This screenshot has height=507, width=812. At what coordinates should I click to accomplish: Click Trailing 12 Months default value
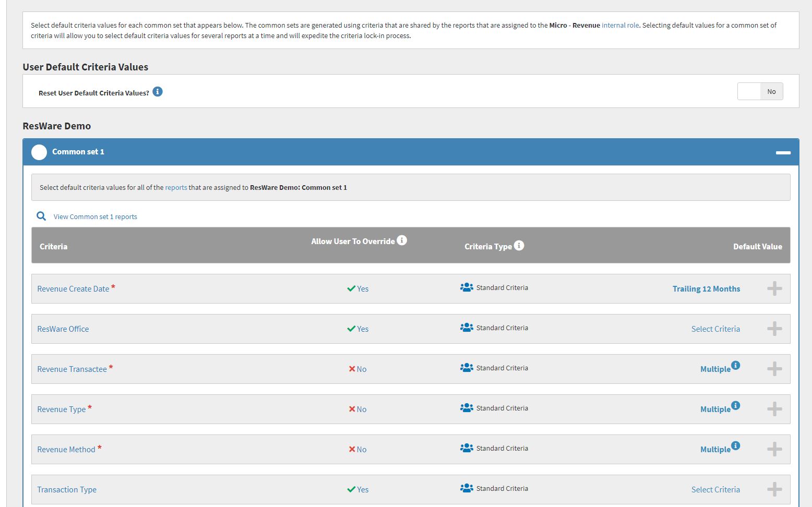tap(706, 289)
